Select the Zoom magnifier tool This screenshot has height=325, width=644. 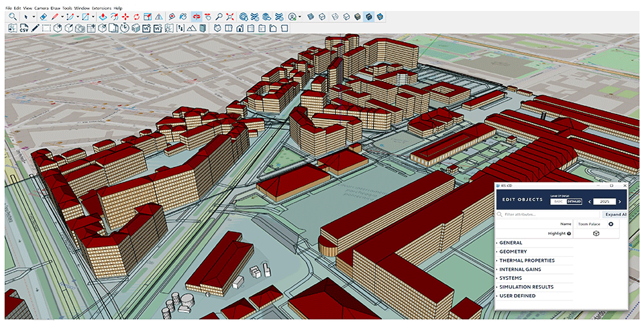pyautogui.click(x=219, y=17)
